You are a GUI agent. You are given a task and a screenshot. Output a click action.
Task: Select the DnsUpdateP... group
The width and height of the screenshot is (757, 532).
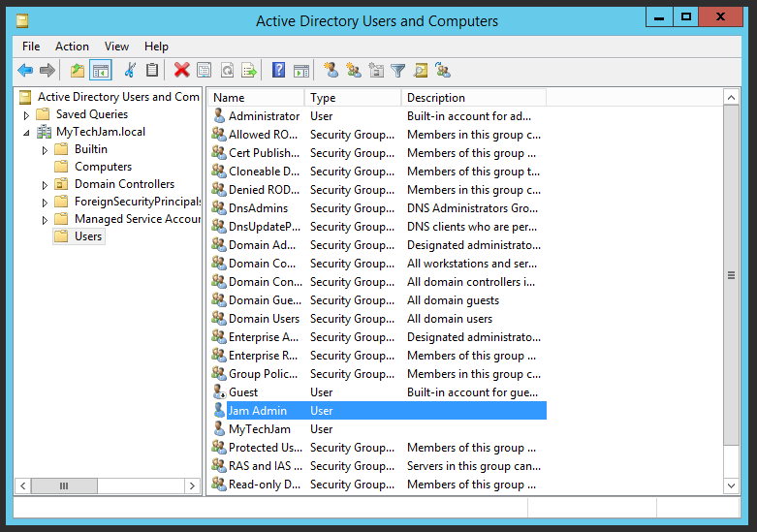coord(264,227)
